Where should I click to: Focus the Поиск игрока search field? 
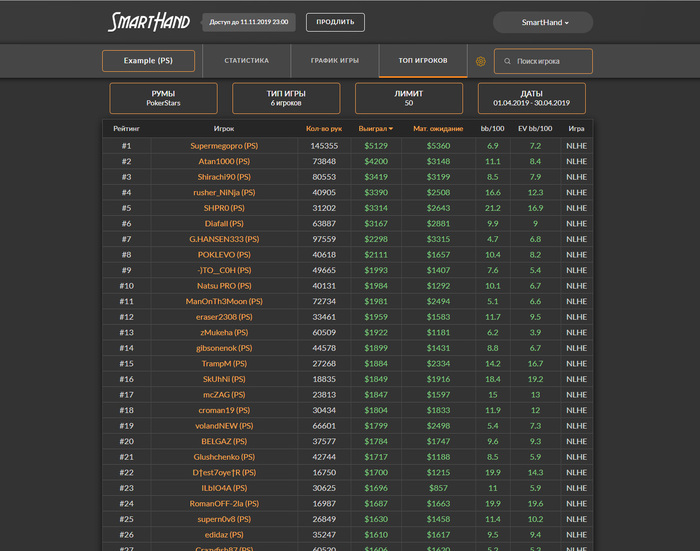click(543, 61)
